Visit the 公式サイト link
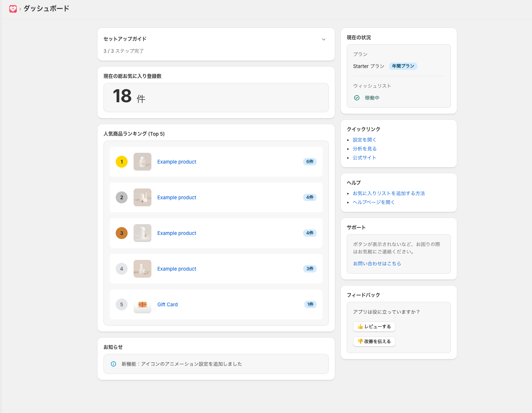This screenshot has height=413, width=532. (365, 157)
